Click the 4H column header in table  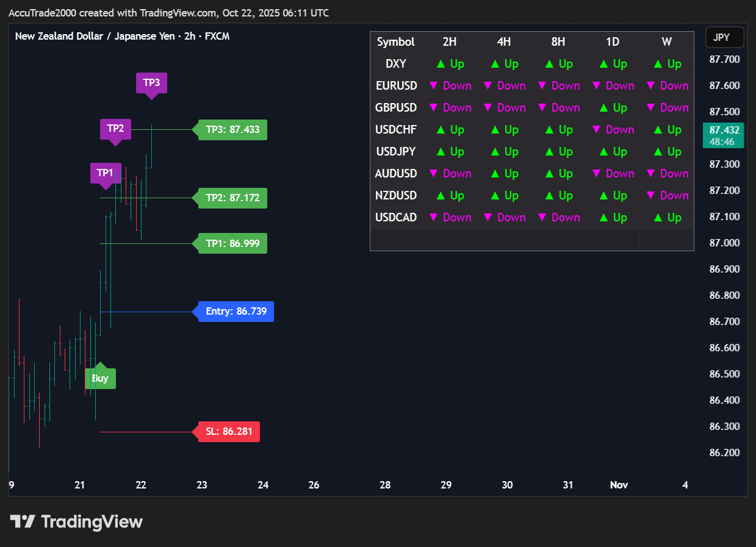click(x=504, y=42)
